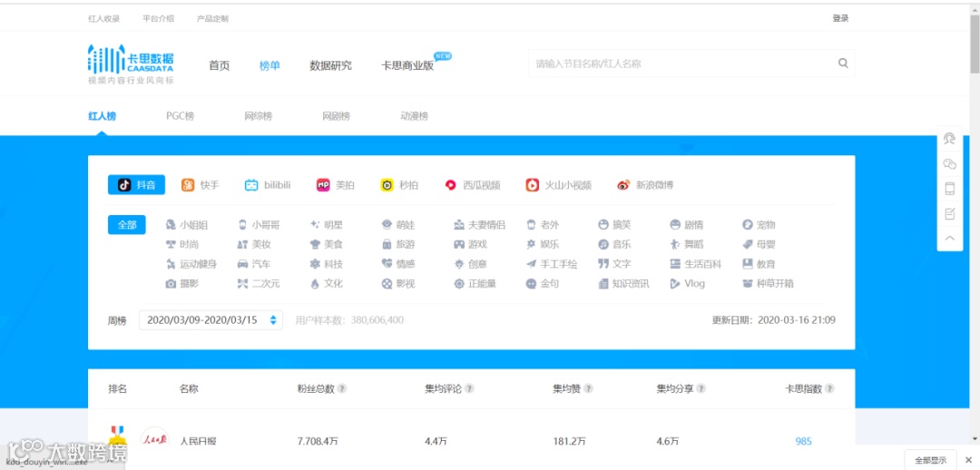The image size is (980, 470).
Task: Switch to the 网剧榜 tab
Action: click(x=337, y=116)
